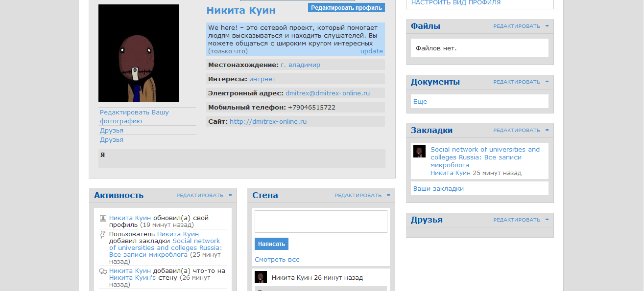Click the интрнет interest link
Viewport: 644px width, 291px height.
click(262, 79)
